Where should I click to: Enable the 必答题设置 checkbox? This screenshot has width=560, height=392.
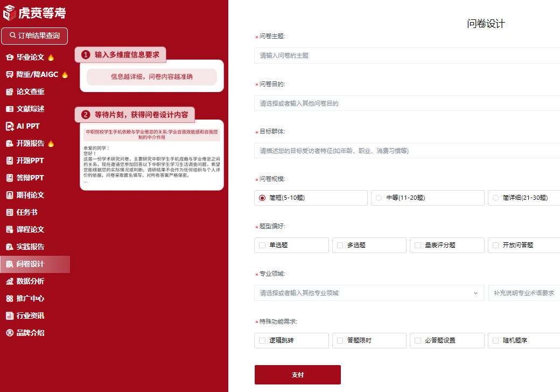(x=418, y=341)
